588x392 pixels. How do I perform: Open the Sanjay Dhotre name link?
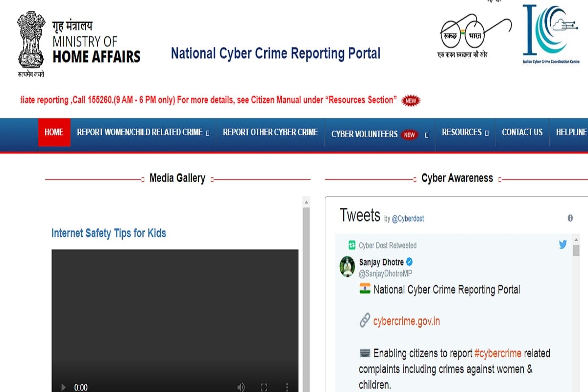pyautogui.click(x=382, y=262)
